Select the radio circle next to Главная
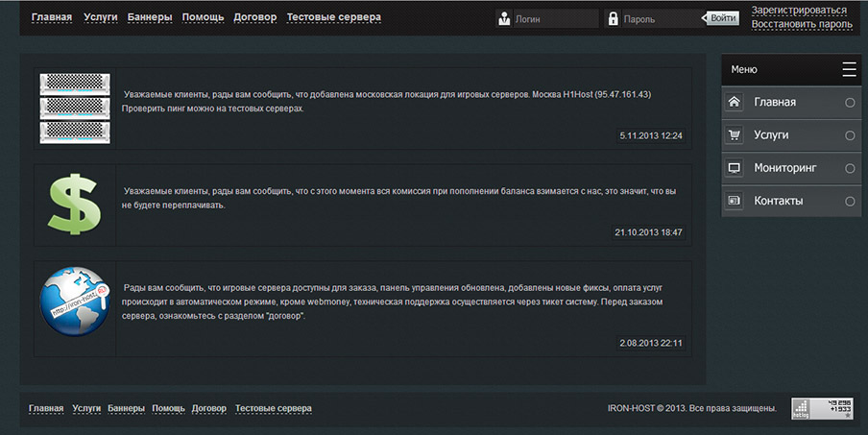The width and height of the screenshot is (868, 435). click(x=850, y=103)
